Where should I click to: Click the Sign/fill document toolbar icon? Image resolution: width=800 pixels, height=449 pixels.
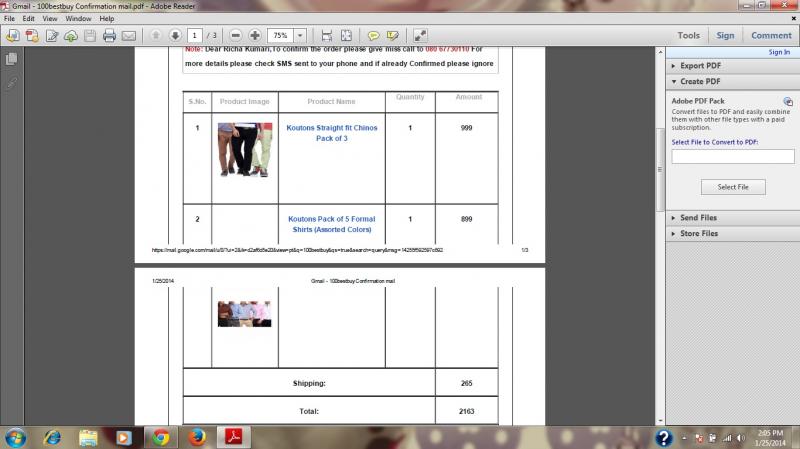tap(52, 35)
